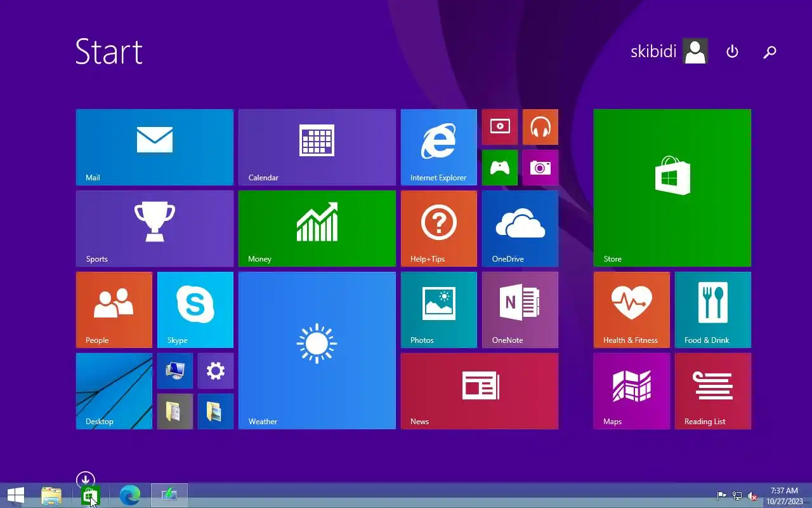The width and height of the screenshot is (812, 508).
Task: Open the News tile
Action: click(480, 391)
